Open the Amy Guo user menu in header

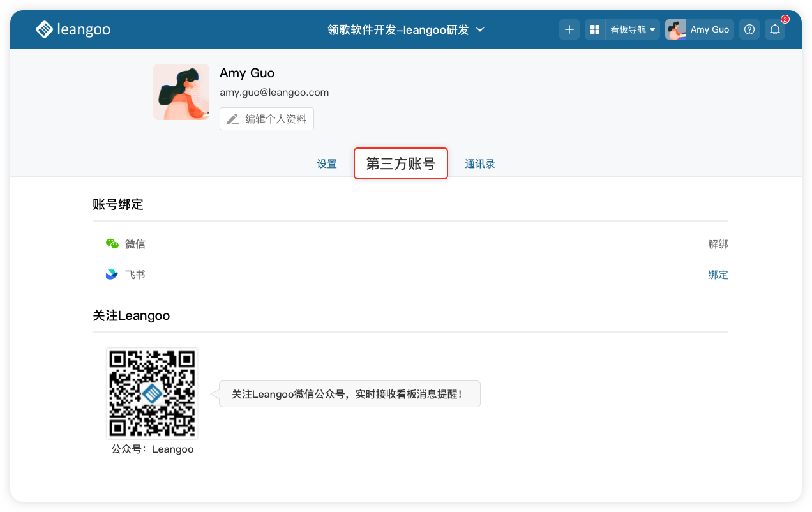coord(699,29)
